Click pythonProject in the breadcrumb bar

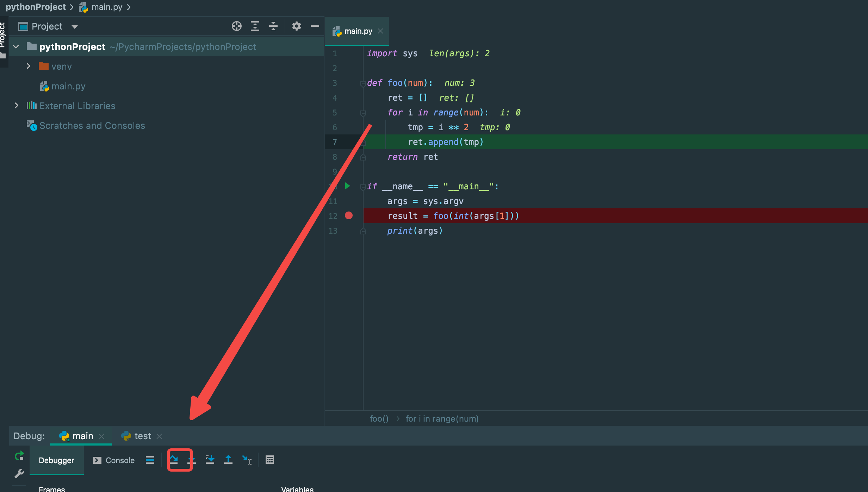pos(36,7)
